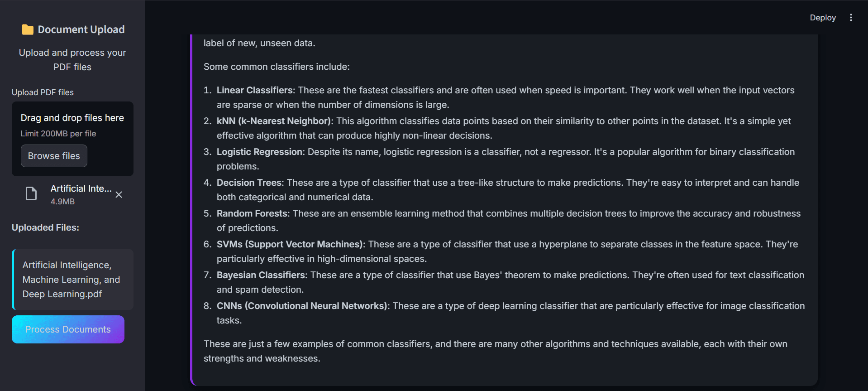The image size is (868, 391).
Task: Click the purple accent bar of the chat message
Action: (192, 208)
